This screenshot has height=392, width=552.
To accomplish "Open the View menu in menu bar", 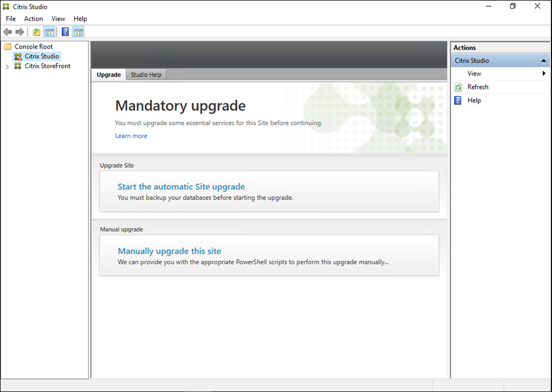I will point(58,19).
